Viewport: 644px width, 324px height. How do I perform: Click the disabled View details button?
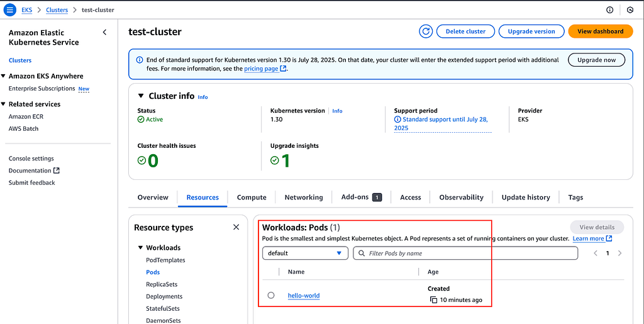point(597,227)
